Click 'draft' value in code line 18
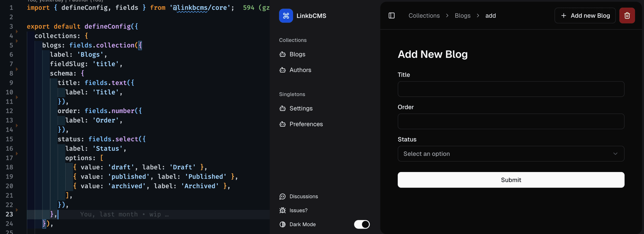644x234 pixels. (121, 167)
